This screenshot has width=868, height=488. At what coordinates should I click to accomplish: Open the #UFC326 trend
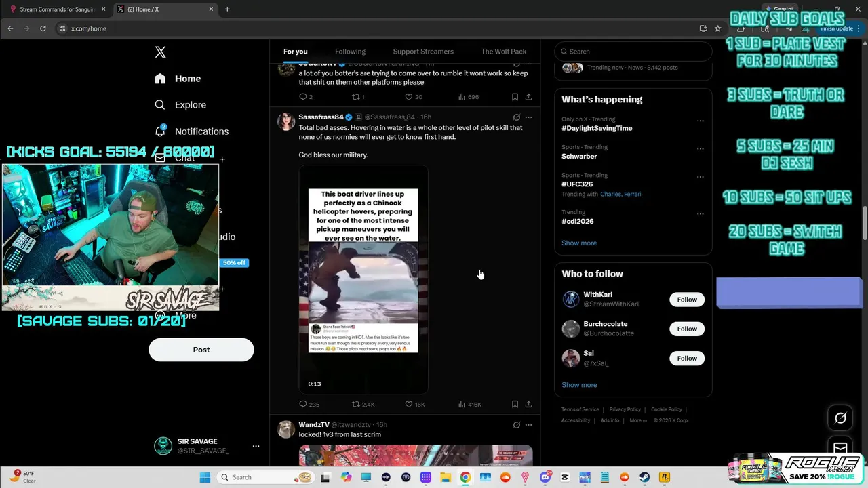[577, 184]
